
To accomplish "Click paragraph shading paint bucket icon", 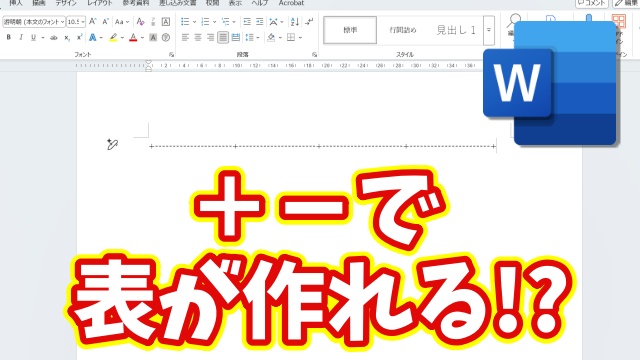I will coord(271,38).
